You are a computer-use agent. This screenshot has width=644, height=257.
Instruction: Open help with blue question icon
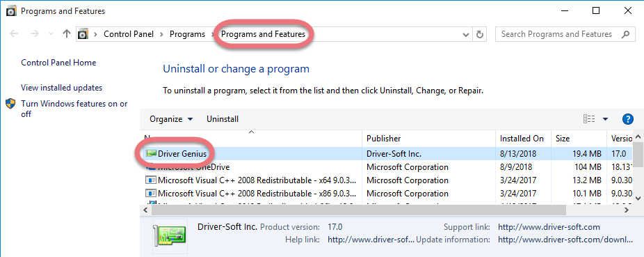pyautogui.click(x=627, y=119)
